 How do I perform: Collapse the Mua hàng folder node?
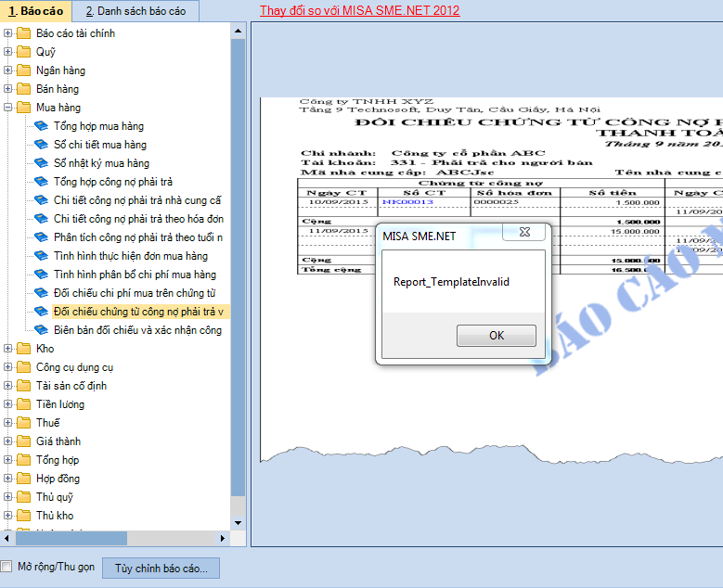[8, 108]
